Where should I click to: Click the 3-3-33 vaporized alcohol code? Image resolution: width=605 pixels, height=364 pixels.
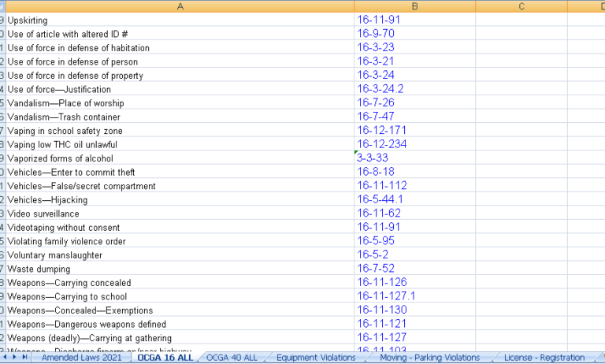[372, 158]
